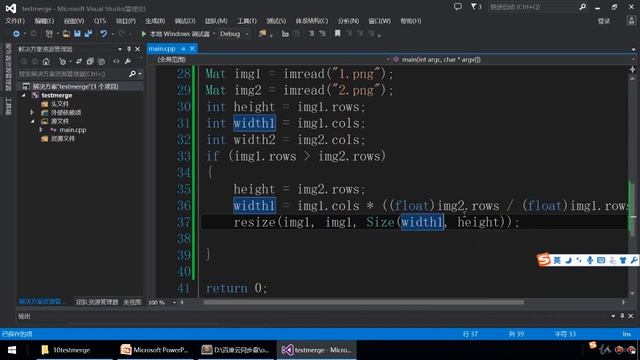Toggle auto-hide pin on Solution Explorer panel
This screenshot has width=640, height=360.
coord(129,49)
